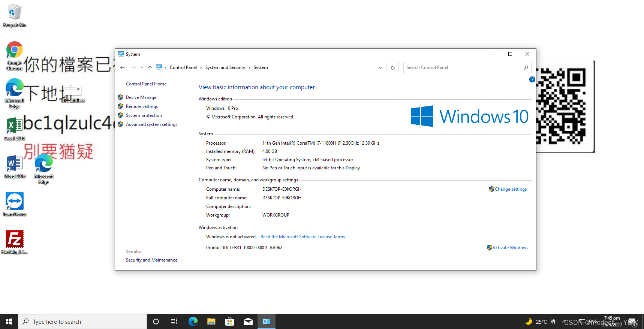Open Microsoft Edge shortcut beside Word 2016
The height and width of the screenshot is (329, 644).
(x=44, y=169)
